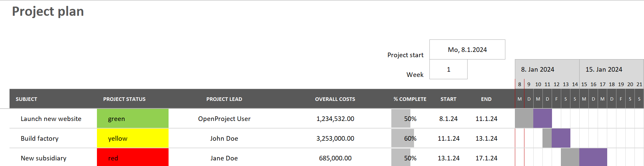Select the green status cell
Viewport: 644px width, 166px height.
pos(132,119)
